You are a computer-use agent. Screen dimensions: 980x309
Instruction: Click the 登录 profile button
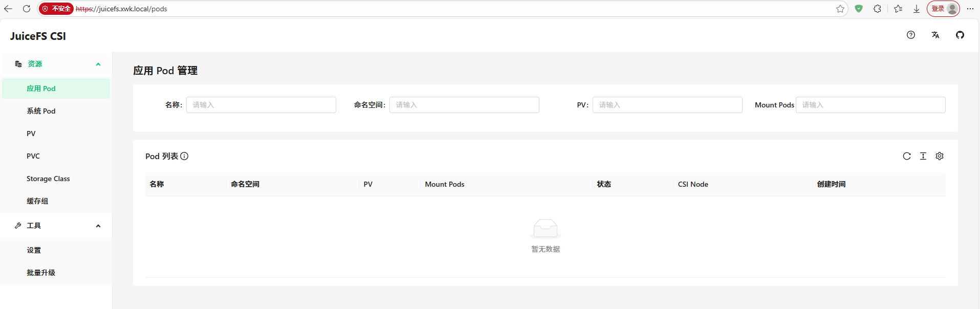pyautogui.click(x=943, y=9)
